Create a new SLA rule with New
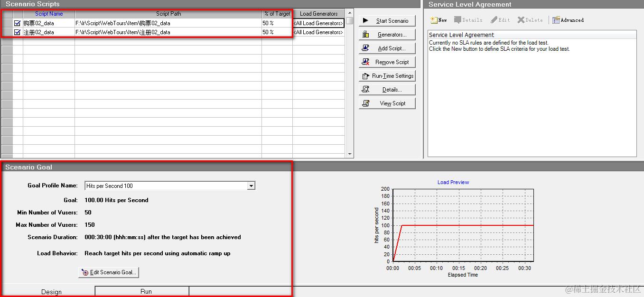 [439, 20]
